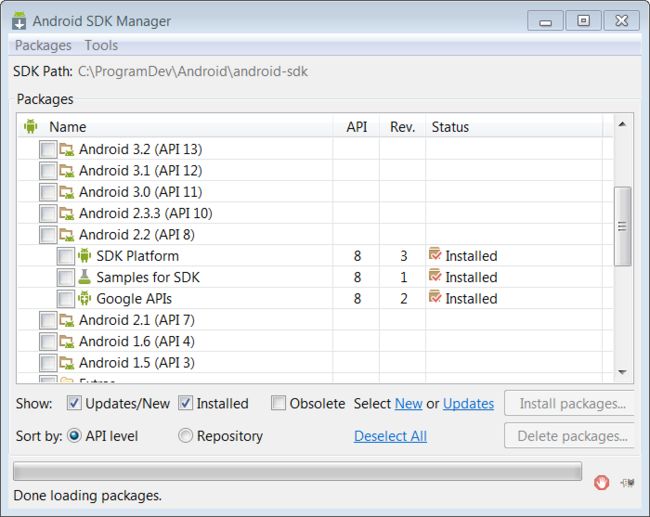
Task: Check the Android 2.2 (API 8) checkbox
Action: pos(48,235)
